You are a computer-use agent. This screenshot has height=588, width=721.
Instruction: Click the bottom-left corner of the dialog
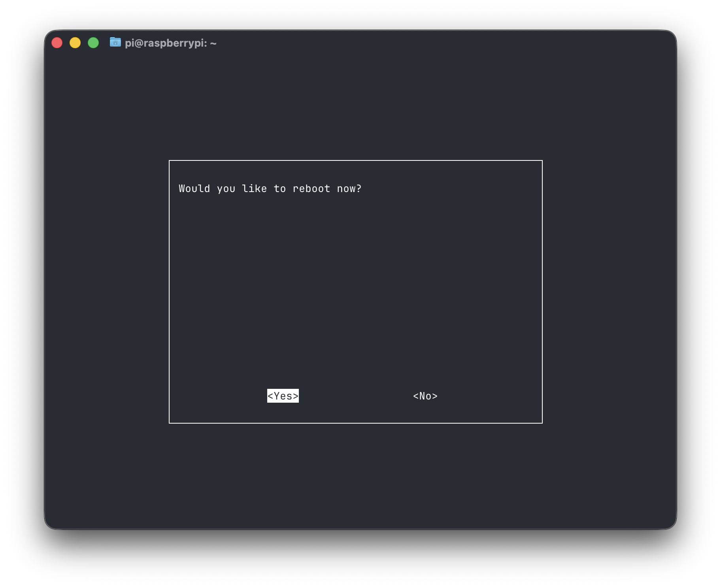(170, 423)
